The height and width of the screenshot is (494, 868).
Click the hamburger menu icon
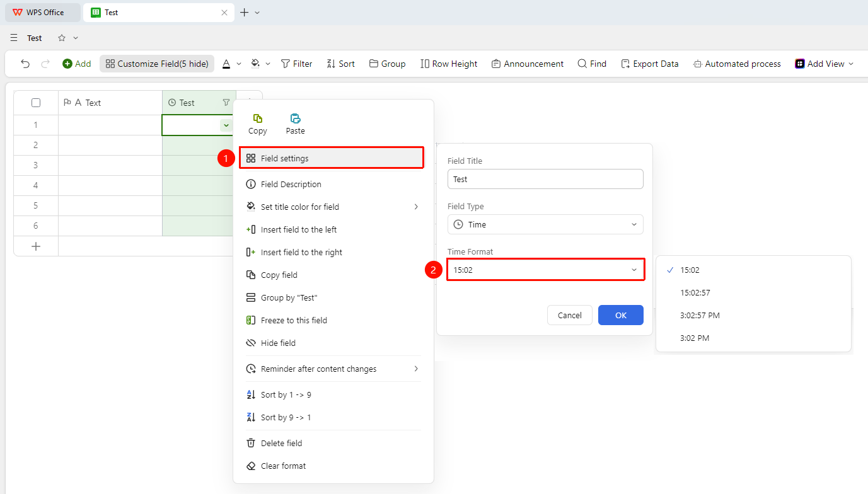(x=14, y=38)
